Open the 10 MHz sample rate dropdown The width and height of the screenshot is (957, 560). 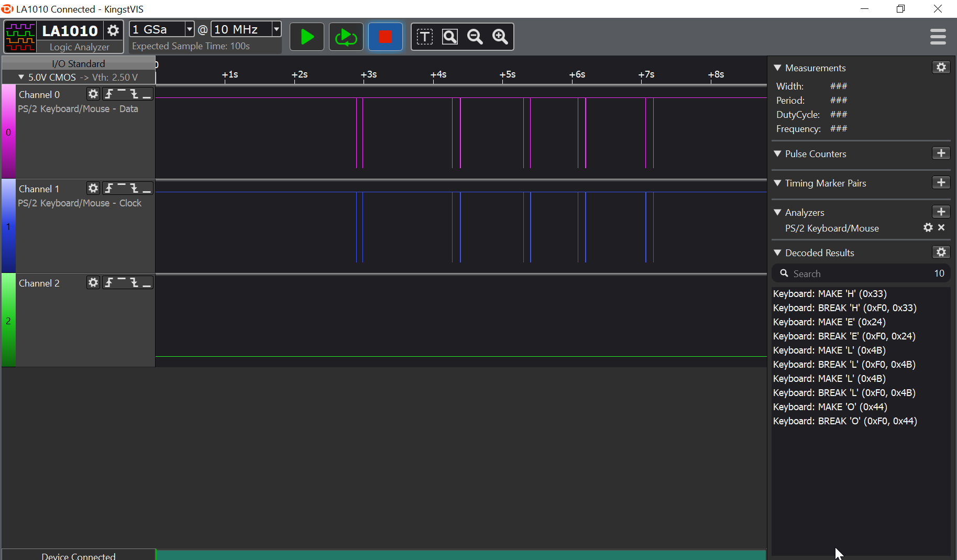276,29
